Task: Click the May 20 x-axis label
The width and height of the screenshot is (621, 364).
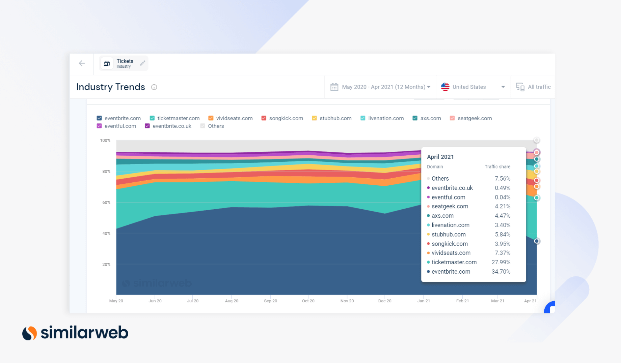Action: 116,301
